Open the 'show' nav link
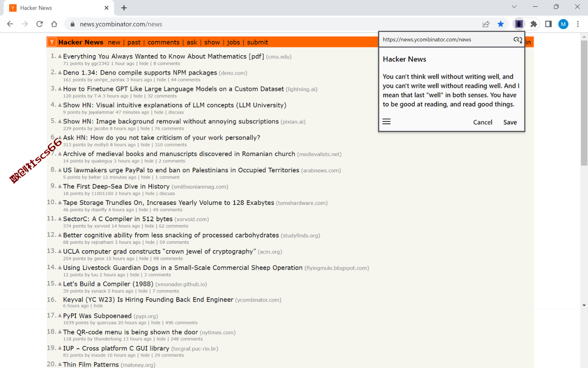 (x=212, y=42)
